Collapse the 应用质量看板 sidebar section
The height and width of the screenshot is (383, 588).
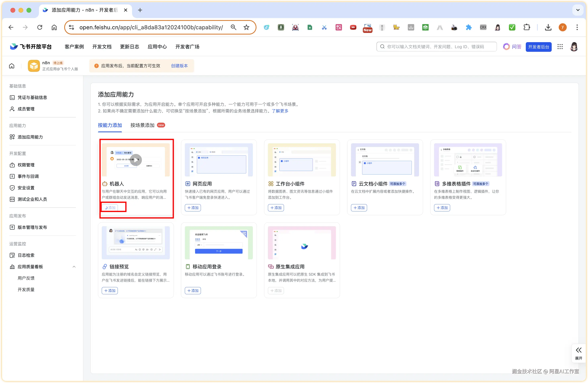(74, 267)
